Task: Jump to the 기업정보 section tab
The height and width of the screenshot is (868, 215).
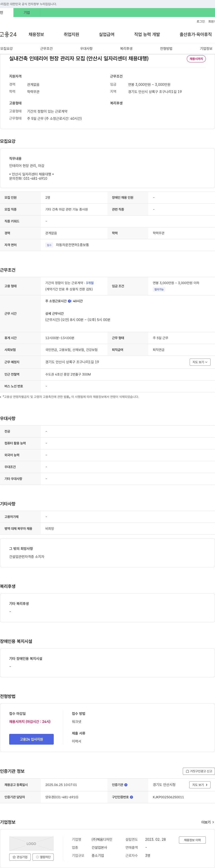Action: click(x=206, y=49)
